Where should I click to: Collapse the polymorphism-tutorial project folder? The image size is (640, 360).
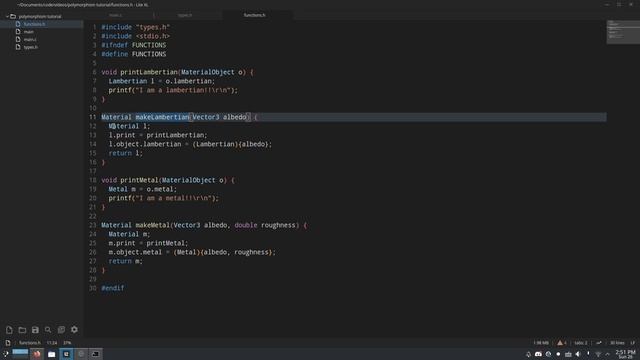click(7, 16)
